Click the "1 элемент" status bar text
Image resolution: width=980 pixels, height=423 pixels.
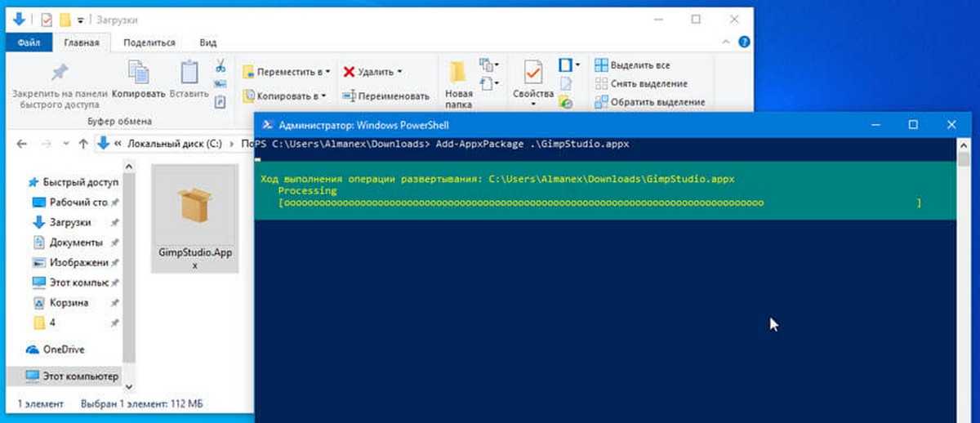(x=41, y=404)
